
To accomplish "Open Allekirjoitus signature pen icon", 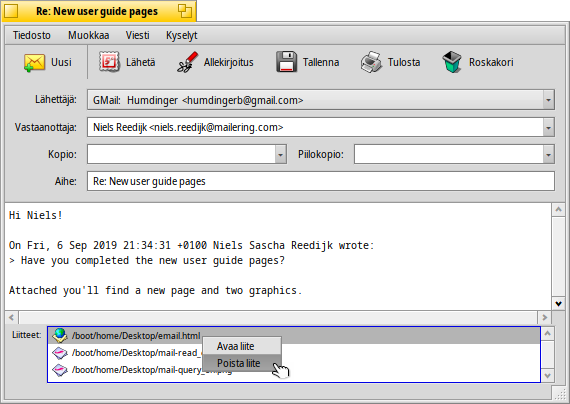I will 188,62.
